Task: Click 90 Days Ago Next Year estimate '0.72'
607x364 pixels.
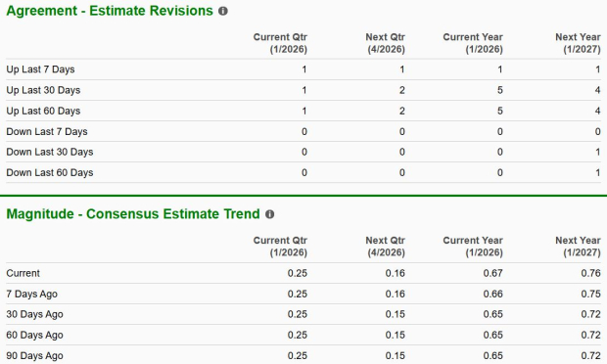Action: click(x=590, y=356)
